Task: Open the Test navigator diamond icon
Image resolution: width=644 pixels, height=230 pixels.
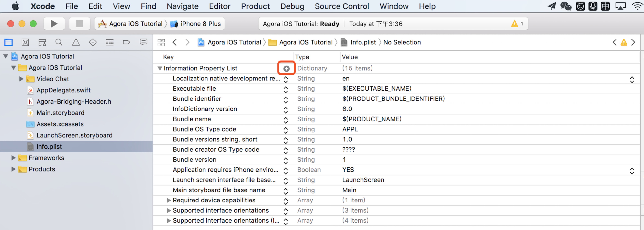Action: (x=93, y=42)
